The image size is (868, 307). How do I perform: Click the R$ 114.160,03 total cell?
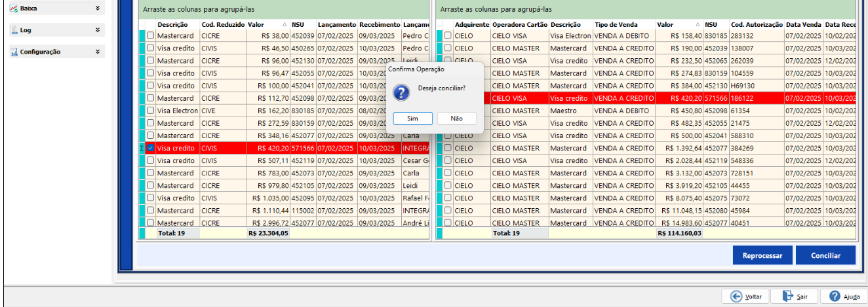click(679, 233)
